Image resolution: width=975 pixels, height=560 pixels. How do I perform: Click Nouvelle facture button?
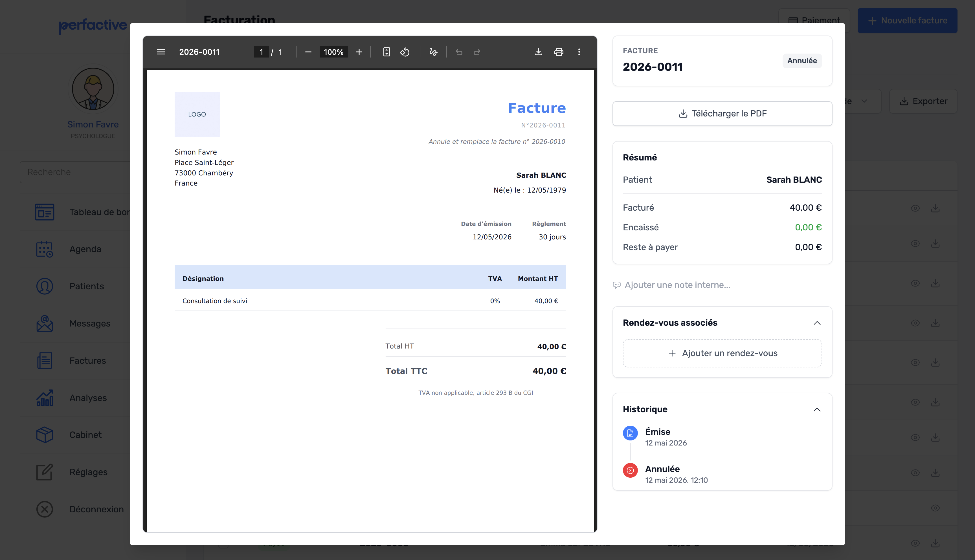coord(907,20)
